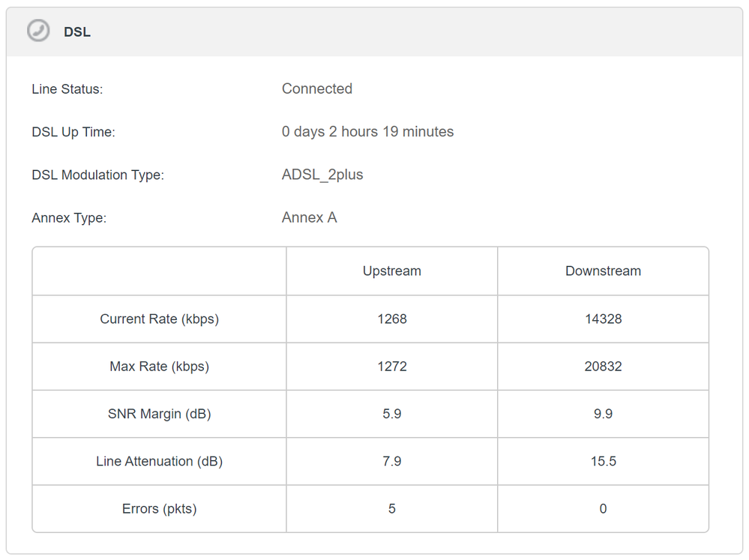Click the Annex A value
The width and height of the screenshot is (749, 560).
point(309,218)
